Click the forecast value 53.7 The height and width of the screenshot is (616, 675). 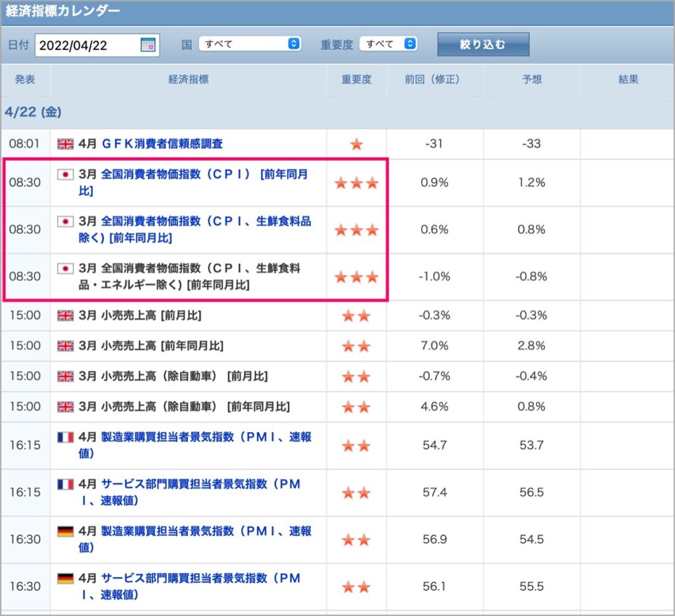pyautogui.click(x=532, y=445)
